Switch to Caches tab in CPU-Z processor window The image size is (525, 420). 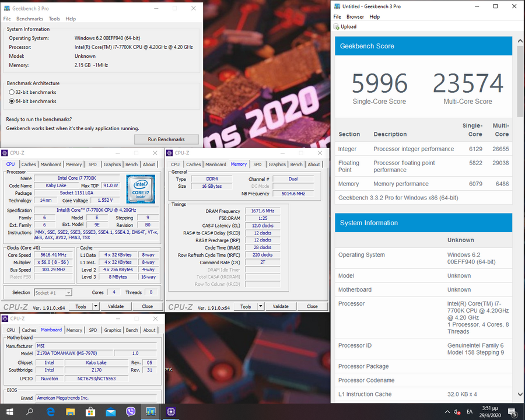[x=29, y=164]
